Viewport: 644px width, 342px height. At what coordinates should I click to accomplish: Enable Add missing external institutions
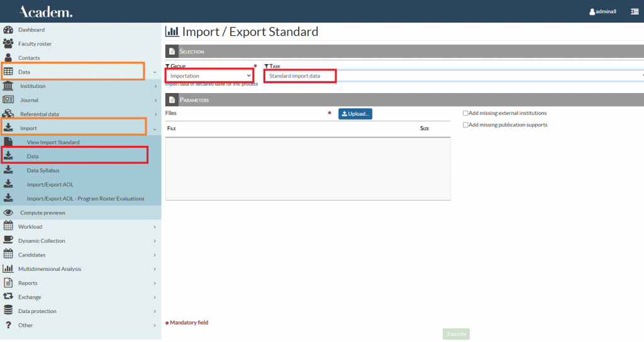tap(465, 113)
